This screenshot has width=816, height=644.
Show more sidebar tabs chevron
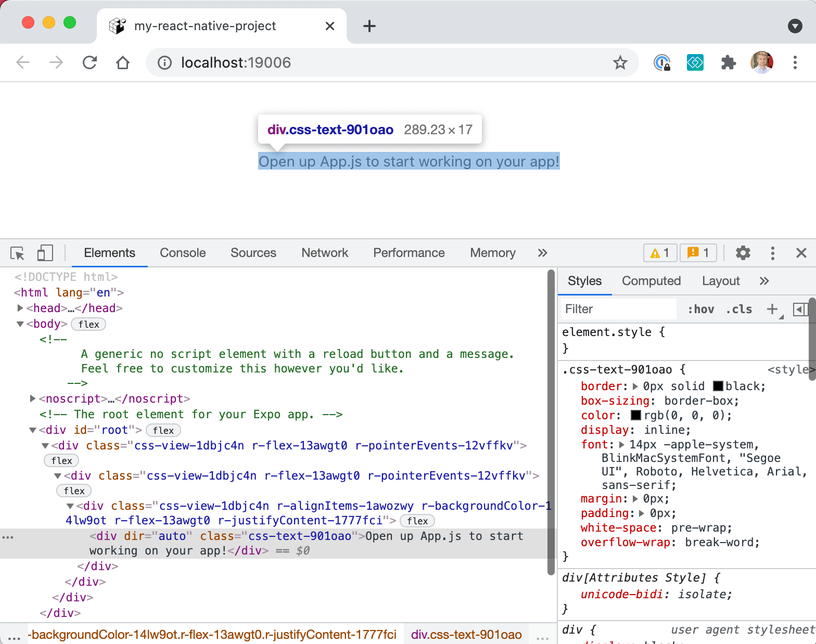(764, 281)
